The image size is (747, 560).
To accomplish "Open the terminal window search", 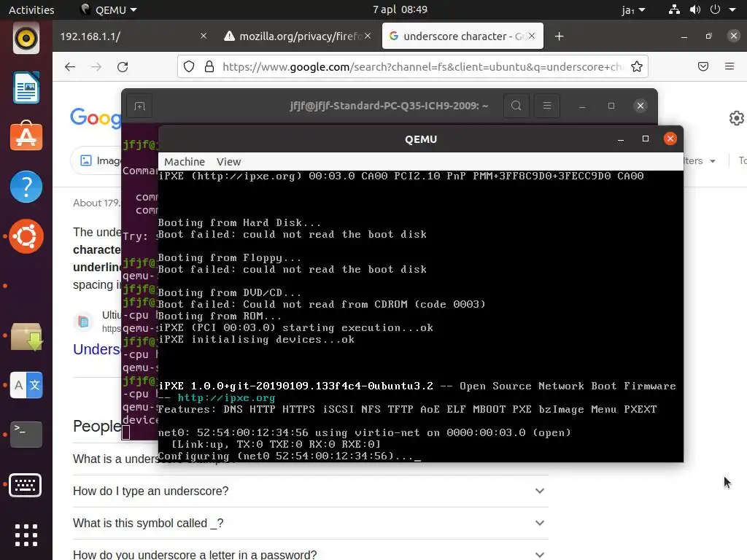I will click(516, 106).
